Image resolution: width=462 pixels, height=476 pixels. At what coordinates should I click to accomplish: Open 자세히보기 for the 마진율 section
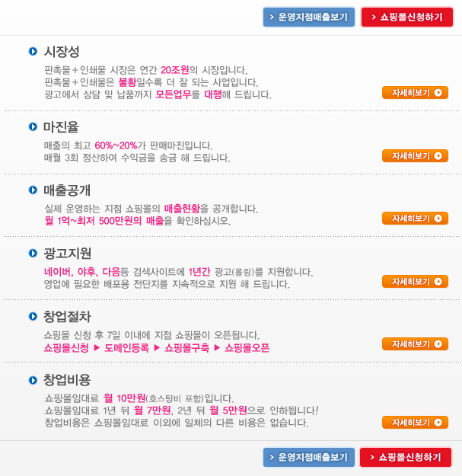point(415,155)
